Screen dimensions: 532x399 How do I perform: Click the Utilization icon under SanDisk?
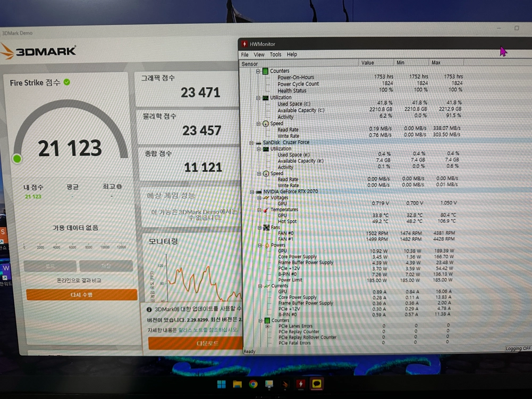point(266,149)
